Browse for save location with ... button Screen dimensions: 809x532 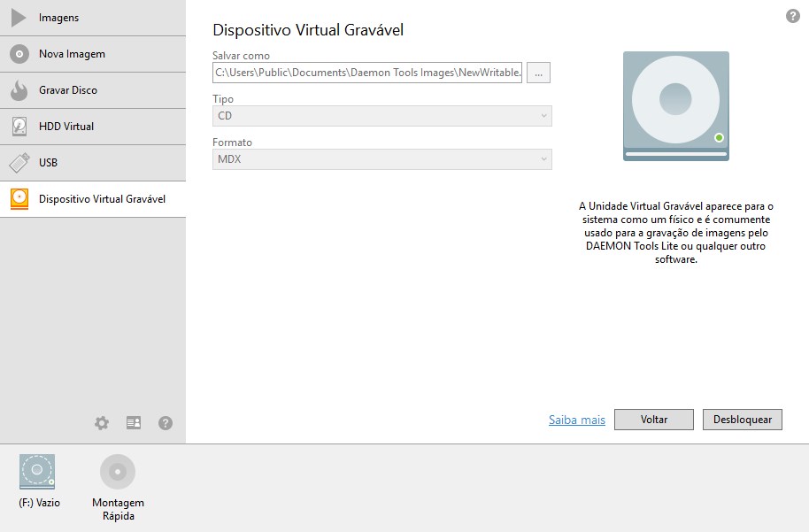[x=539, y=73]
